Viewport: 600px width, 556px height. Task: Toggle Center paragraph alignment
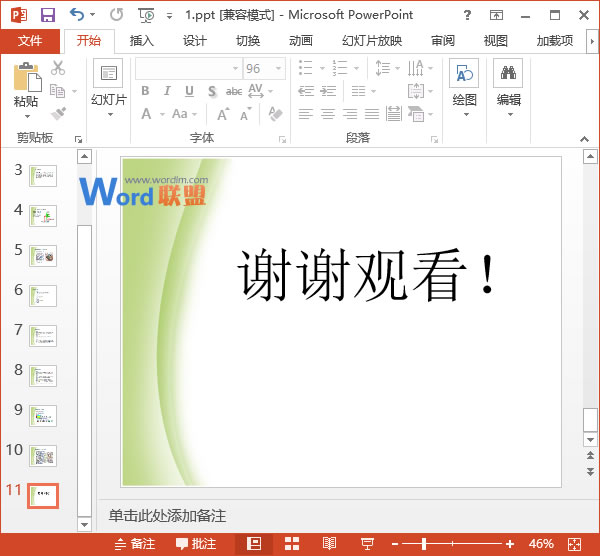pyautogui.click(x=328, y=114)
